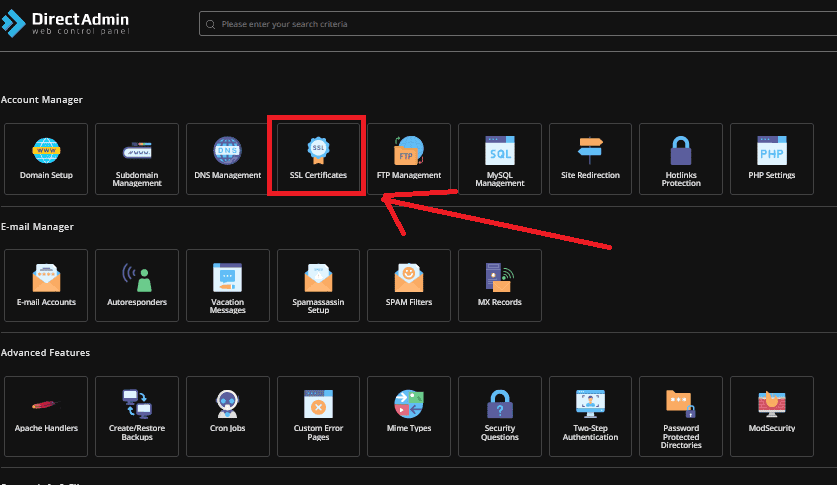Open Mime Types tile

tap(409, 416)
